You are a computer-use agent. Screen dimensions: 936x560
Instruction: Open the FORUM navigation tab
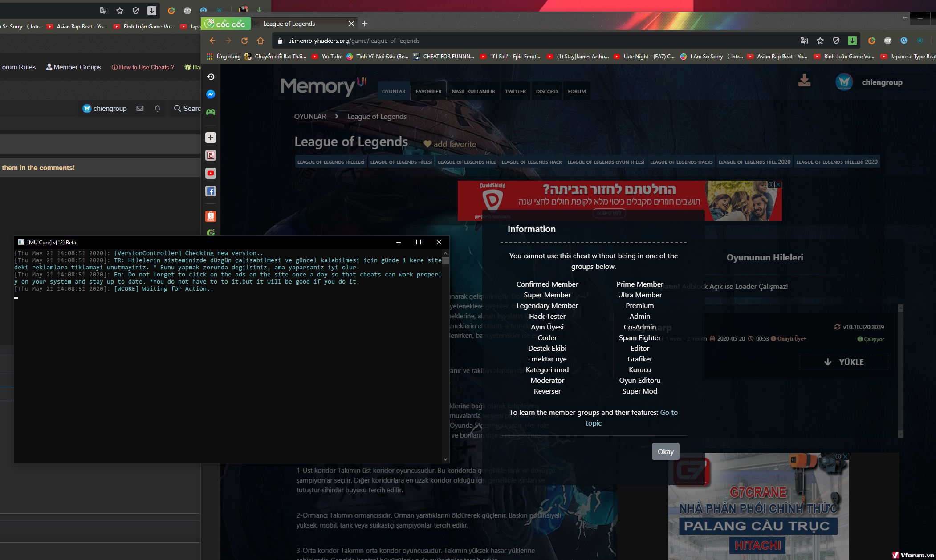pos(577,91)
